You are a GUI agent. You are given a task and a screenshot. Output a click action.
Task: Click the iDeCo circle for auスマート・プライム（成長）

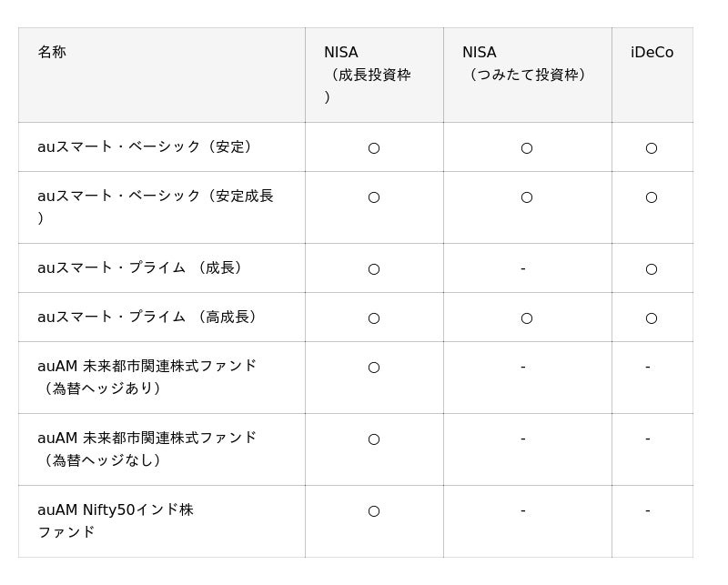[x=652, y=268]
